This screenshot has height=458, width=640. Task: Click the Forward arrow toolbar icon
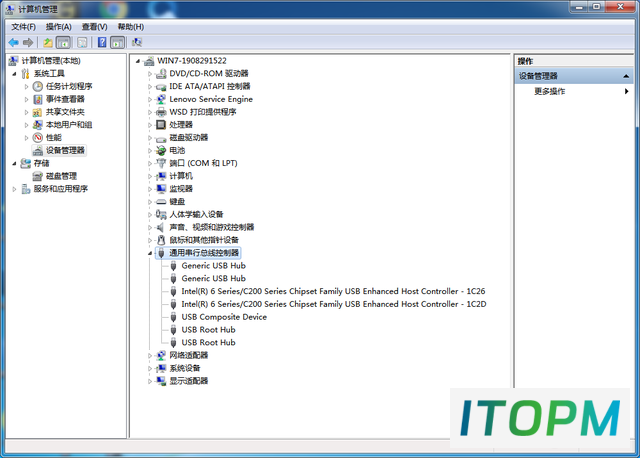click(28, 42)
